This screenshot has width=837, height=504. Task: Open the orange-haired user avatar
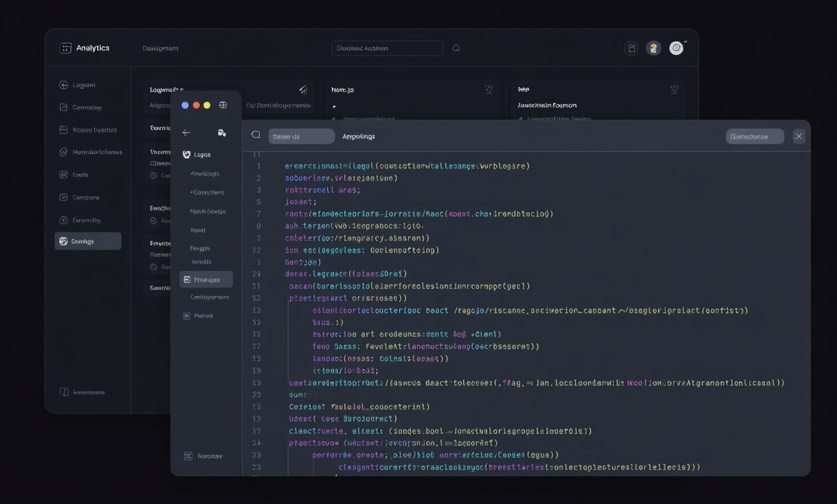click(654, 49)
